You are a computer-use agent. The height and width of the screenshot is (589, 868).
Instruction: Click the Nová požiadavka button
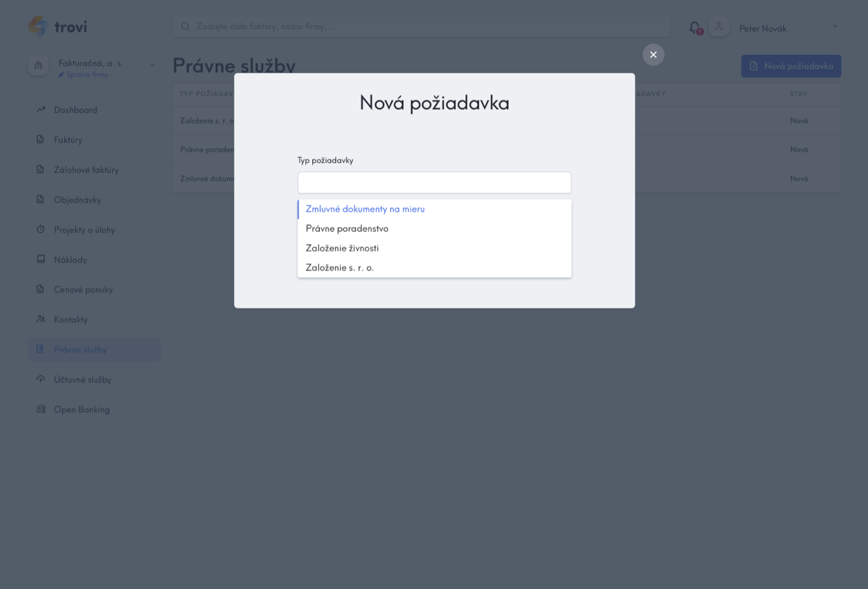pos(791,66)
